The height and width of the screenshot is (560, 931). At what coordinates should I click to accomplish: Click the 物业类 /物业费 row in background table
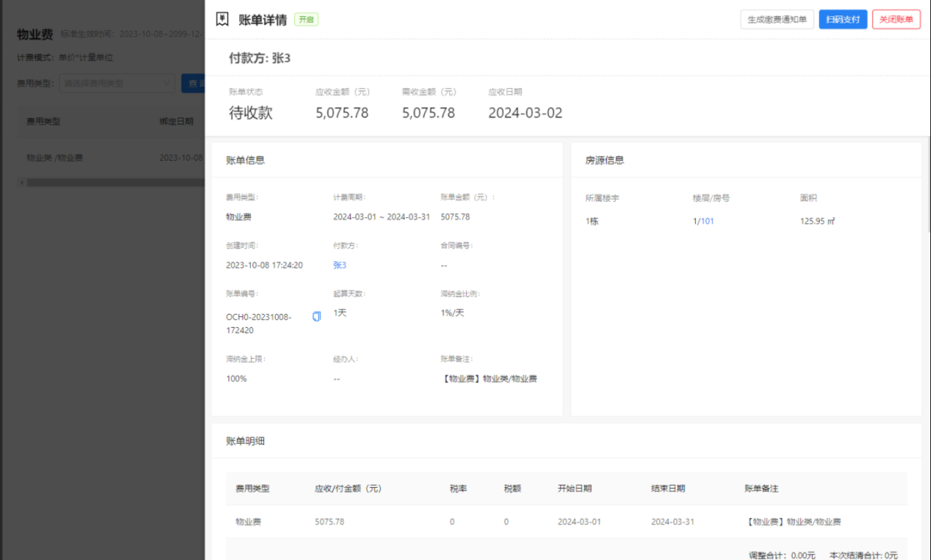[55, 157]
